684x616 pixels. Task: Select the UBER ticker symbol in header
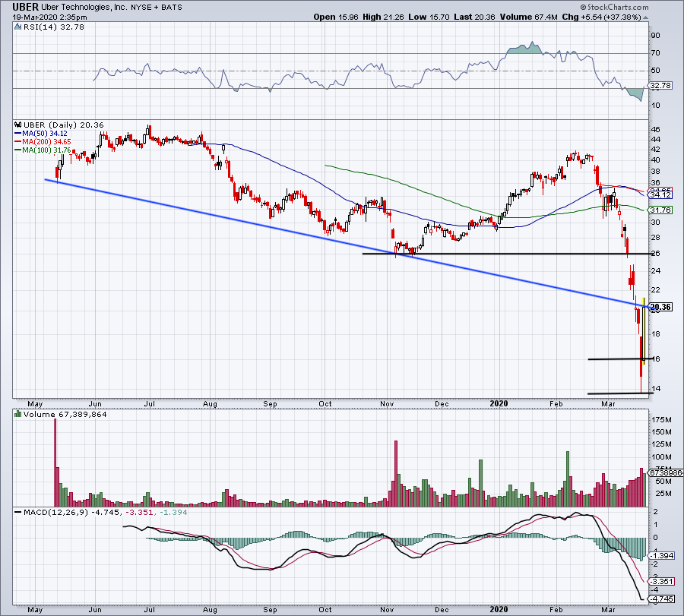25,7
